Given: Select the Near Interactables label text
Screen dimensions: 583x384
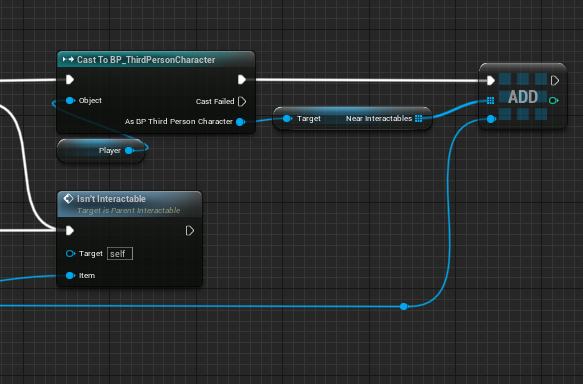Looking at the screenshot, I should pos(379,119).
